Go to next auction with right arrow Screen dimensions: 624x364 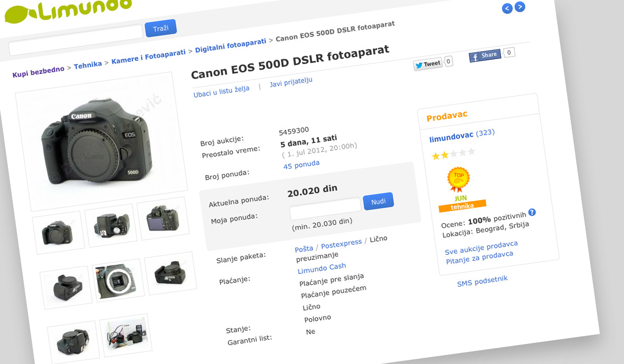coord(520,7)
